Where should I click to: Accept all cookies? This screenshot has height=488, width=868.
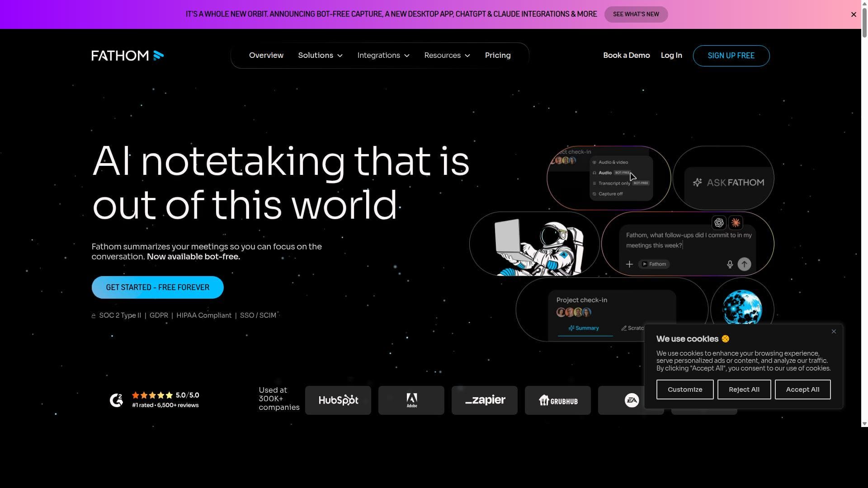pyautogui.click(x=802, y=389)
